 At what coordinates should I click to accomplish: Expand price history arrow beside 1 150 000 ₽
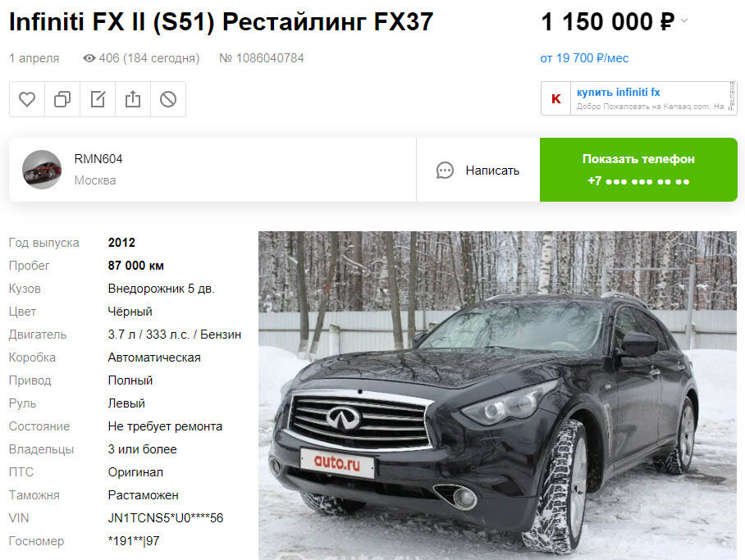click(x=684, y=20)
